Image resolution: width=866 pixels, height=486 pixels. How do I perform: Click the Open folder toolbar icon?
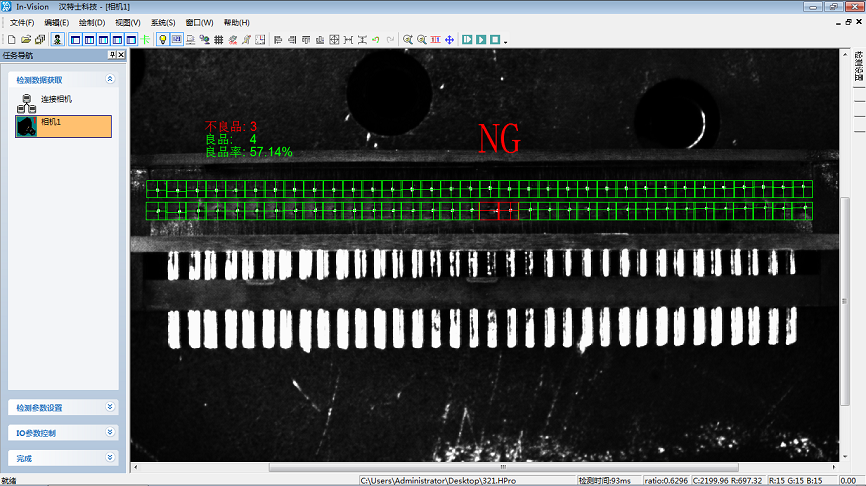(x=26, y=39)
